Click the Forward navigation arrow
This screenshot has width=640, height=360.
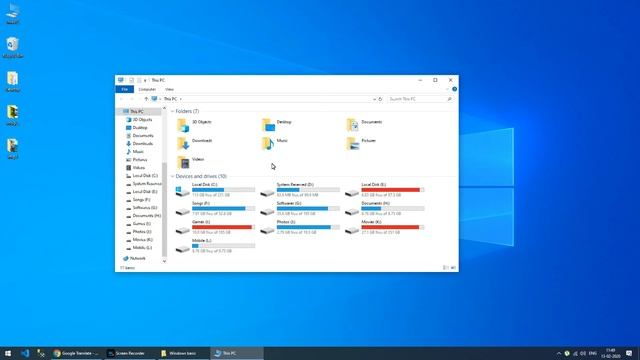[131, 99]
